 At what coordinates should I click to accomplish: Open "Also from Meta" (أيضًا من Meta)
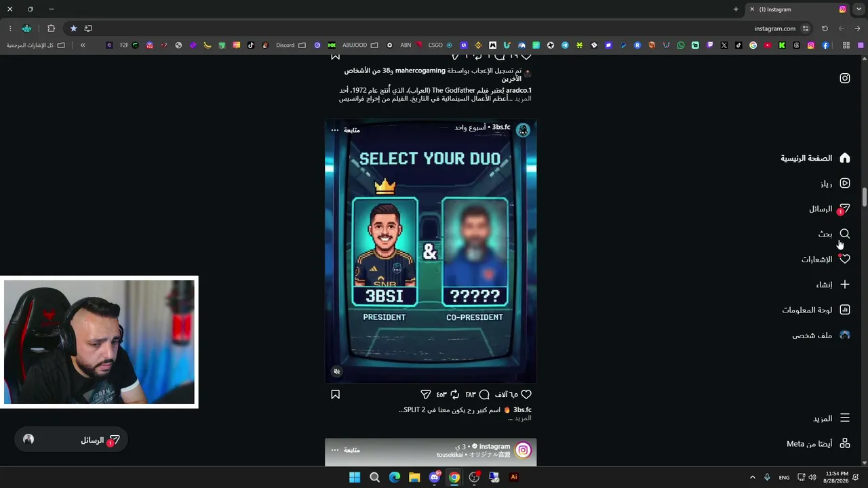[818, 443]
